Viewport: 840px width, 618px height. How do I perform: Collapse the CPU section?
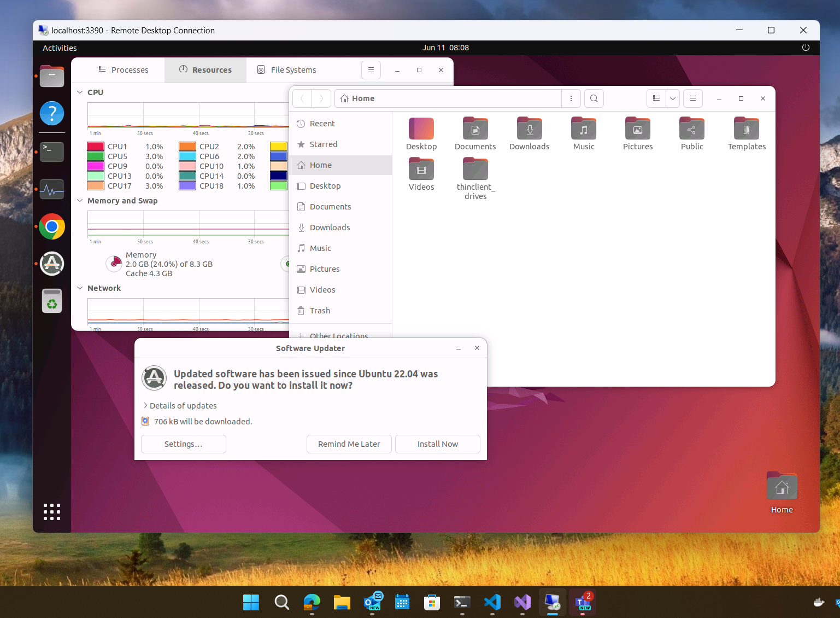click(x=80, y=92)
